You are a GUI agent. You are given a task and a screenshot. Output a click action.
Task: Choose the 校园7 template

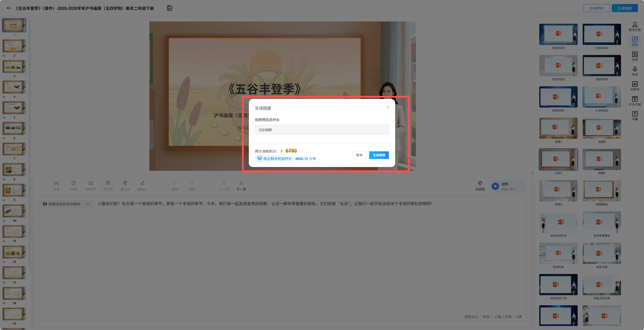pos(558,128)
